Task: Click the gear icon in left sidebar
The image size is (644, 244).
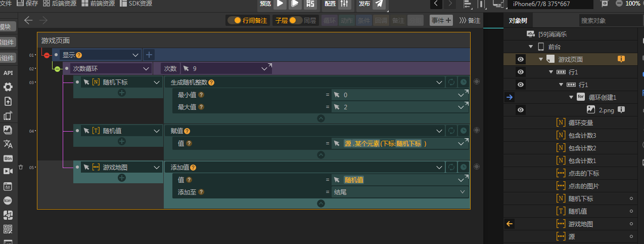Action: 8,87
